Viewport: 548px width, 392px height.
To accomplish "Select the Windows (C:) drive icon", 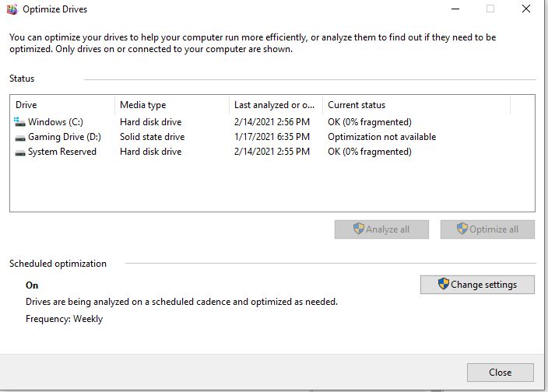I will [19, 122].
